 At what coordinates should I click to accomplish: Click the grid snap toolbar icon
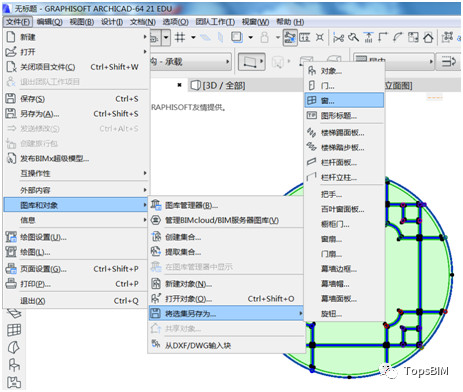click(180, 37)
